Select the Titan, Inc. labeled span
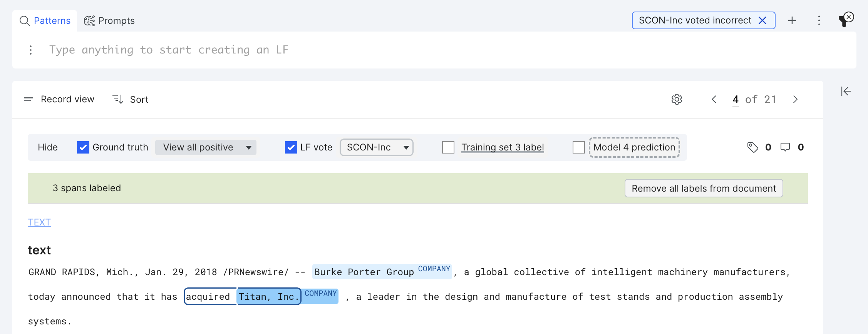Screen dimensions: 868x334 269,297
